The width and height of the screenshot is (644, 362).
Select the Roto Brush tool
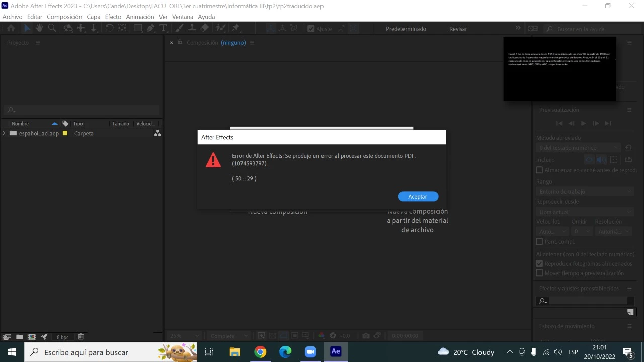click(221, 29)
